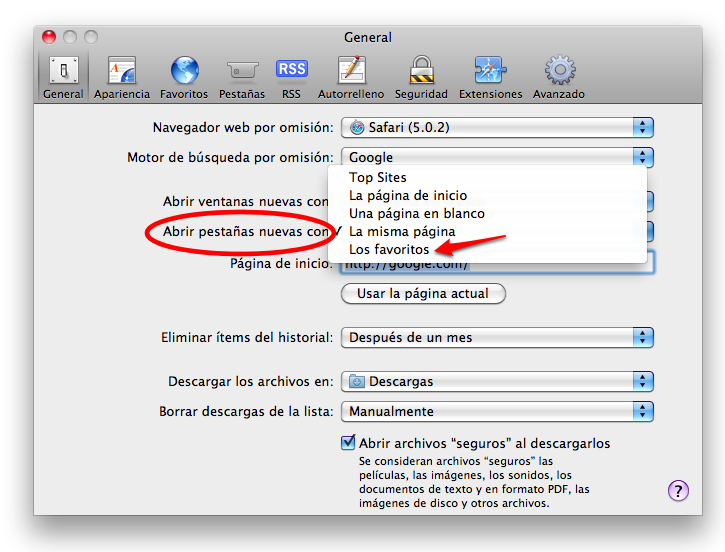Click the purple help question mark button

678,490
